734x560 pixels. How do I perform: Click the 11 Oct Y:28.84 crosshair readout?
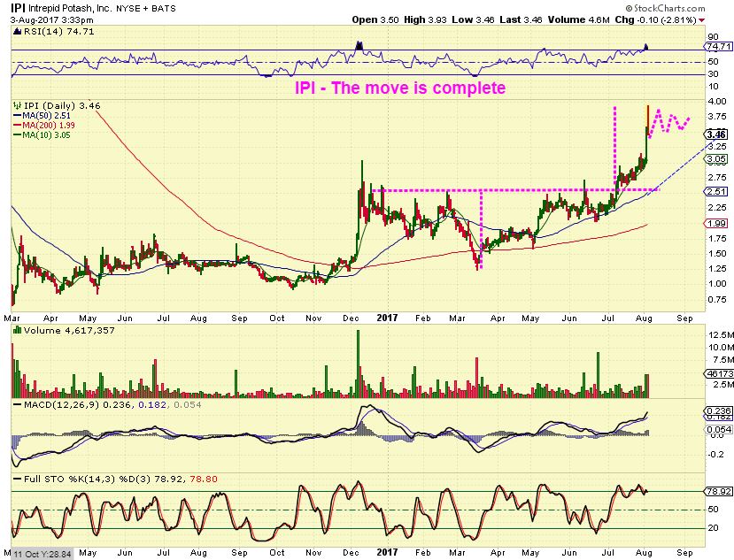coord(42,555)
